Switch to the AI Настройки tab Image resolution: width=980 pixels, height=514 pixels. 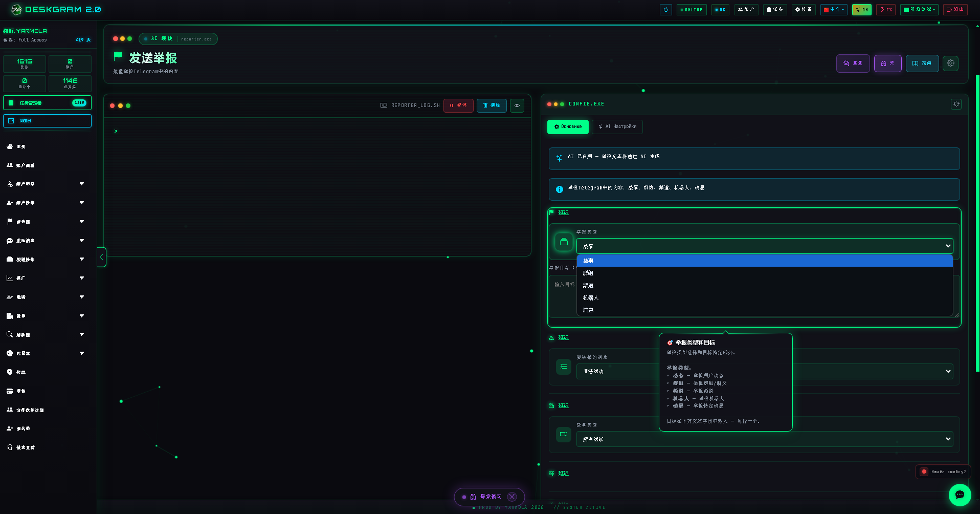(617, 127)
